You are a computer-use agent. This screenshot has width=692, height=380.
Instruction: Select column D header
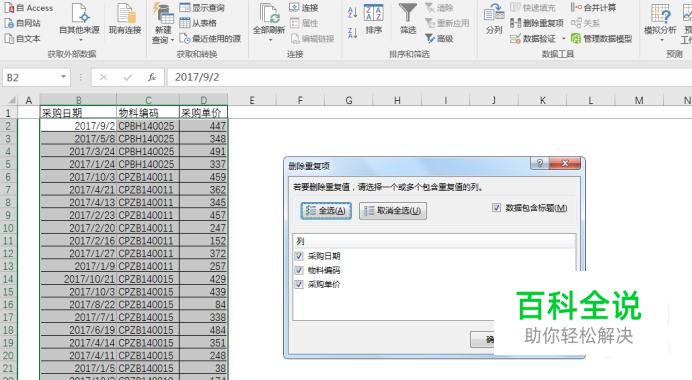click(x=203, y=100)
